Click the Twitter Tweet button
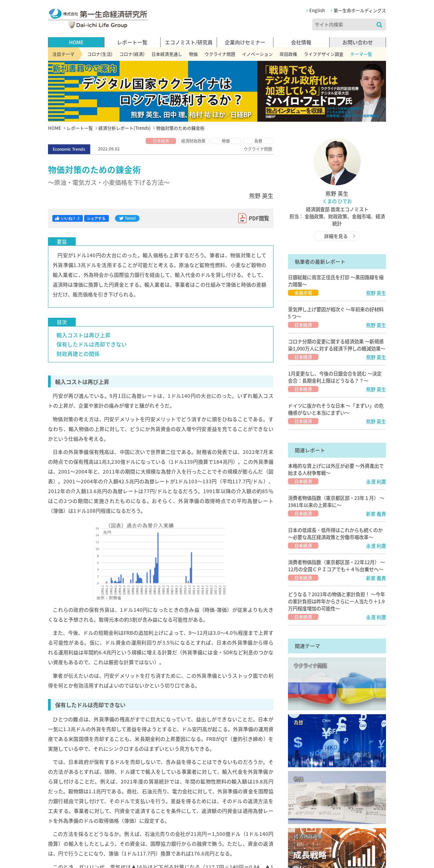The width and height of the screenshot is (434, 868). 127,218
